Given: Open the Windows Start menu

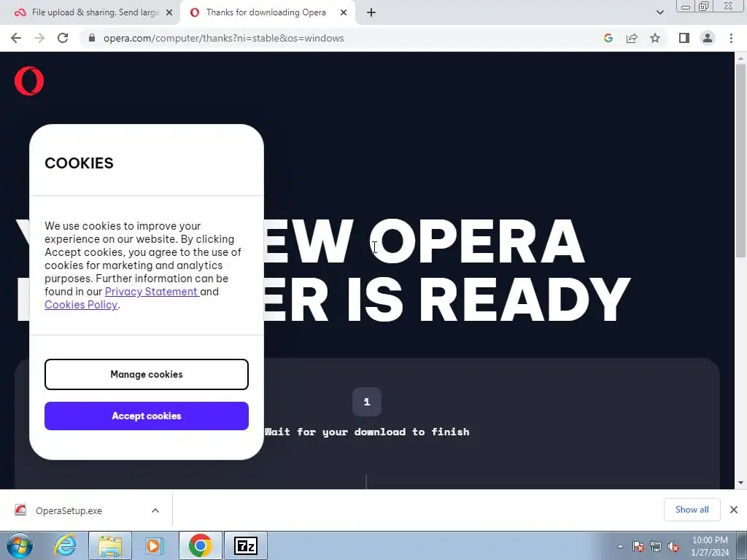Looking at the screenshot, I should (x=20, y=545).
